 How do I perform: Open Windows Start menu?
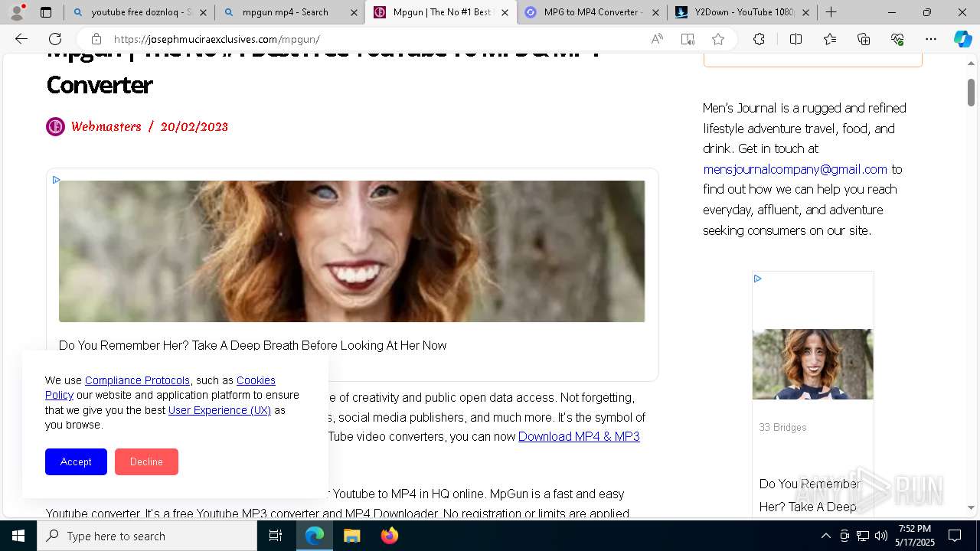(18, 536)
